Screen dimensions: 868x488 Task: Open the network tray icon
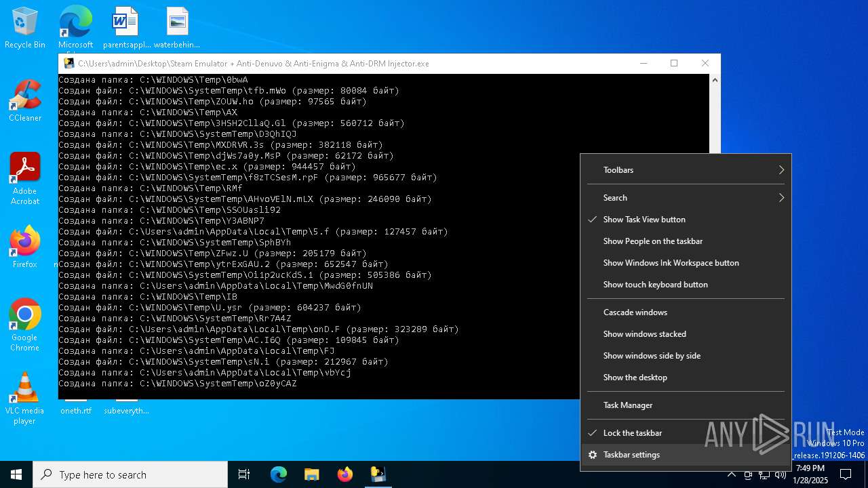tap(764, 474)
